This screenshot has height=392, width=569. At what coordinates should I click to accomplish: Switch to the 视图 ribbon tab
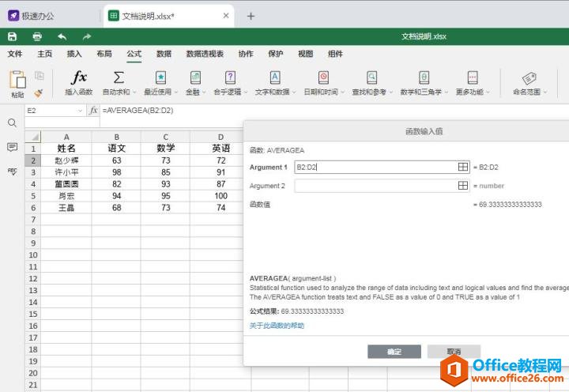(305, 54)
